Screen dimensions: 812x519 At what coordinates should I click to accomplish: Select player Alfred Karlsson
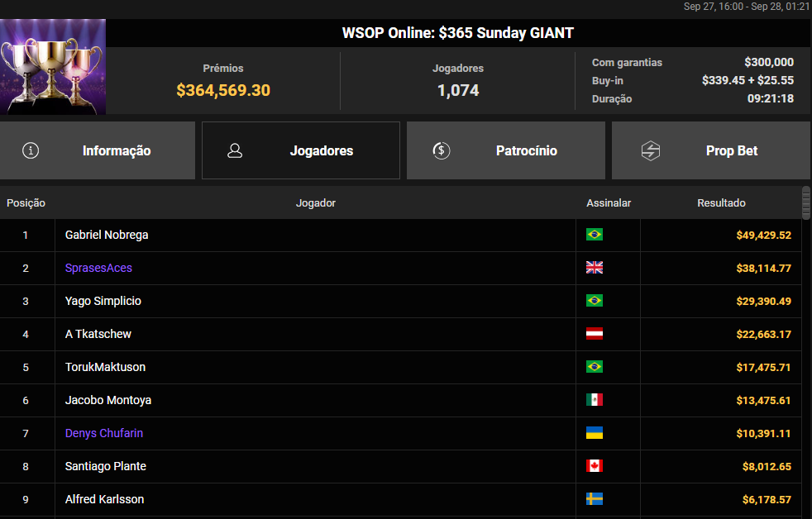[105, 500]
